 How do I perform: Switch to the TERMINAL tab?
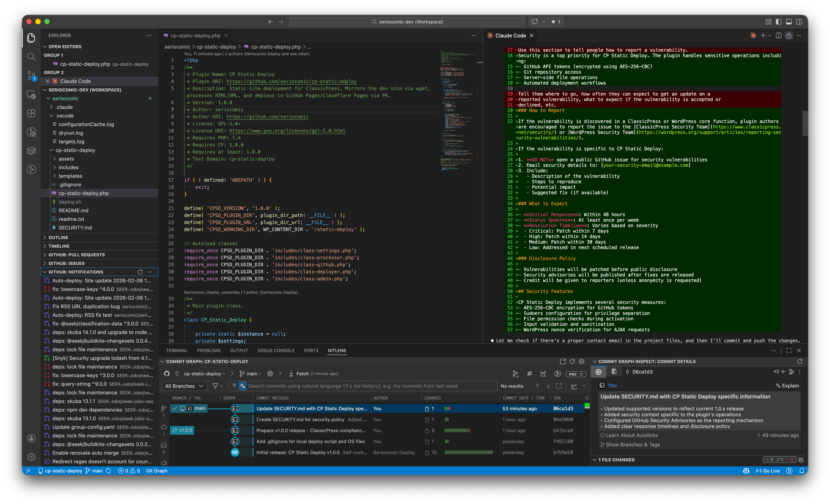coord(176,350)
